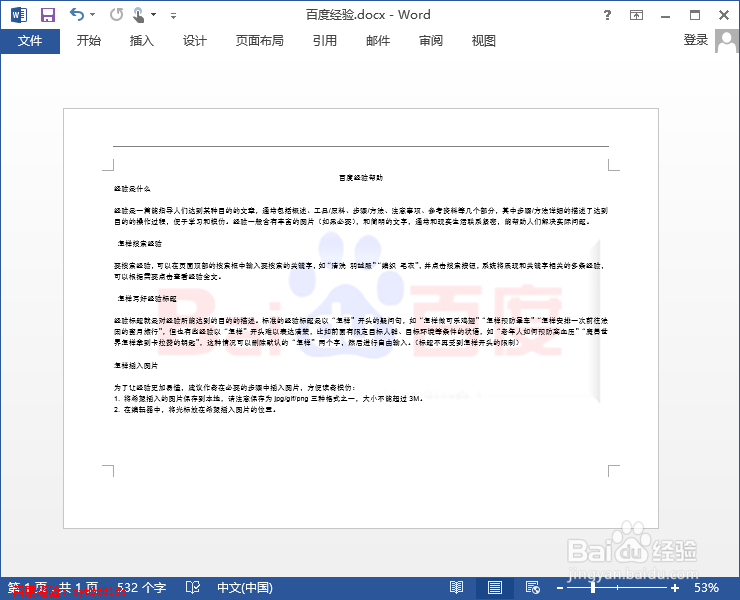The height and width of the screenshot is (600, 740).
Task: Switch to the 插入 (Insert) tab
Action: (142, 41)
